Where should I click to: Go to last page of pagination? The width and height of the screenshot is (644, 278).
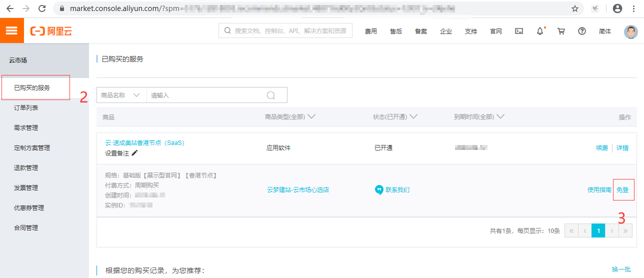[x=625, y=230]
